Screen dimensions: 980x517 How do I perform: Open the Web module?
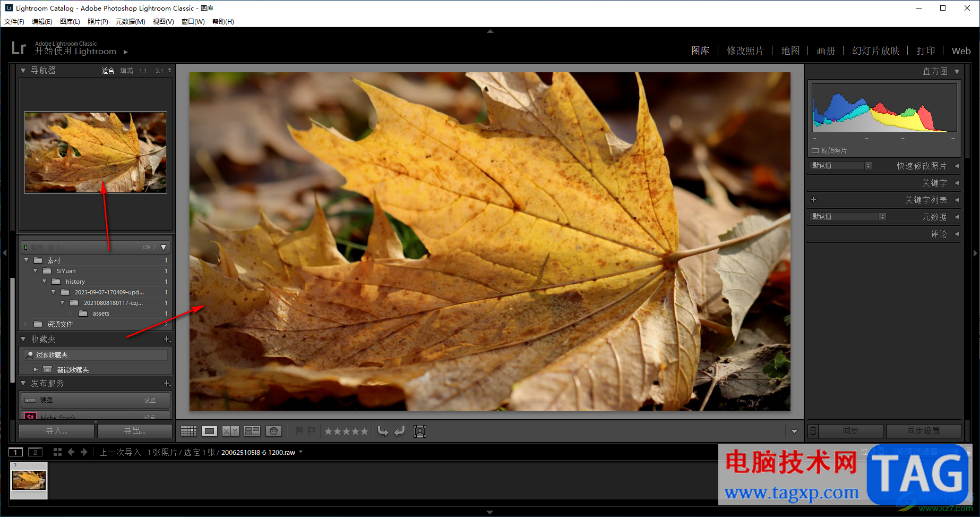[x=961, y=51]
